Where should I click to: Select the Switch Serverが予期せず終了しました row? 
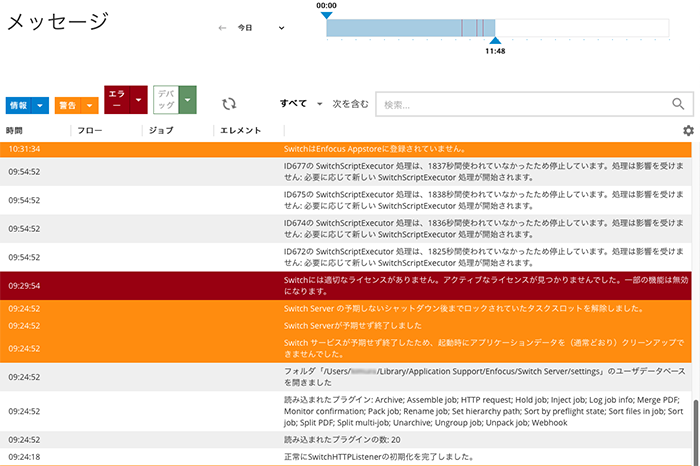(346, 325)
